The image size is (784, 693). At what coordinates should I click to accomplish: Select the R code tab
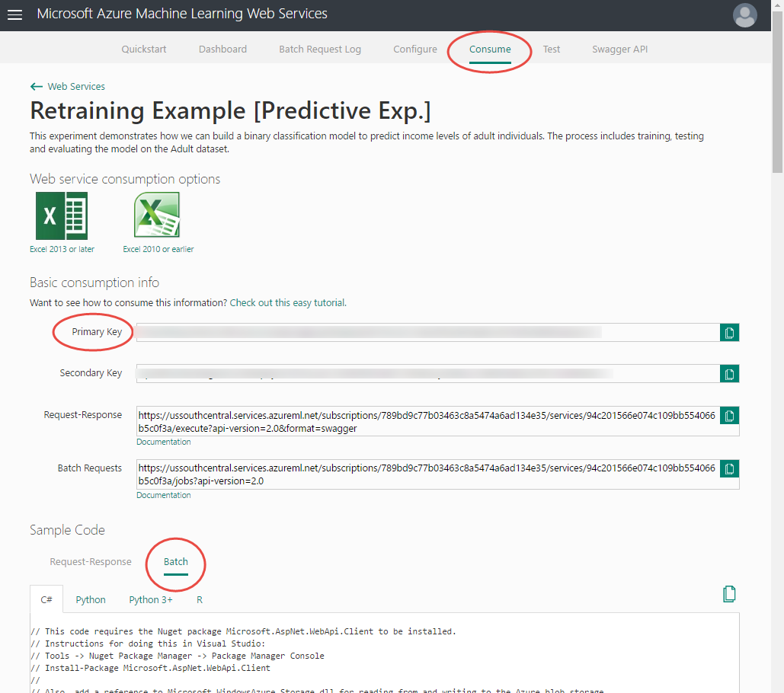click(x=200, y=599)
